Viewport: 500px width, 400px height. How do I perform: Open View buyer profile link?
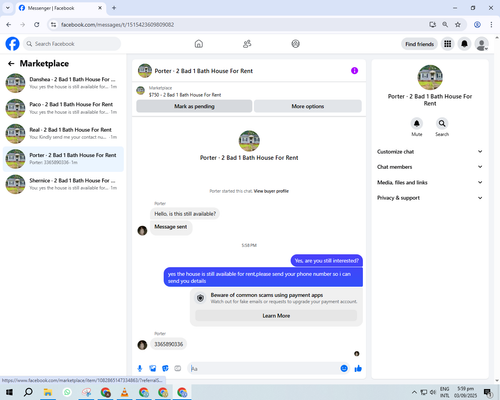tap(271, 191)
